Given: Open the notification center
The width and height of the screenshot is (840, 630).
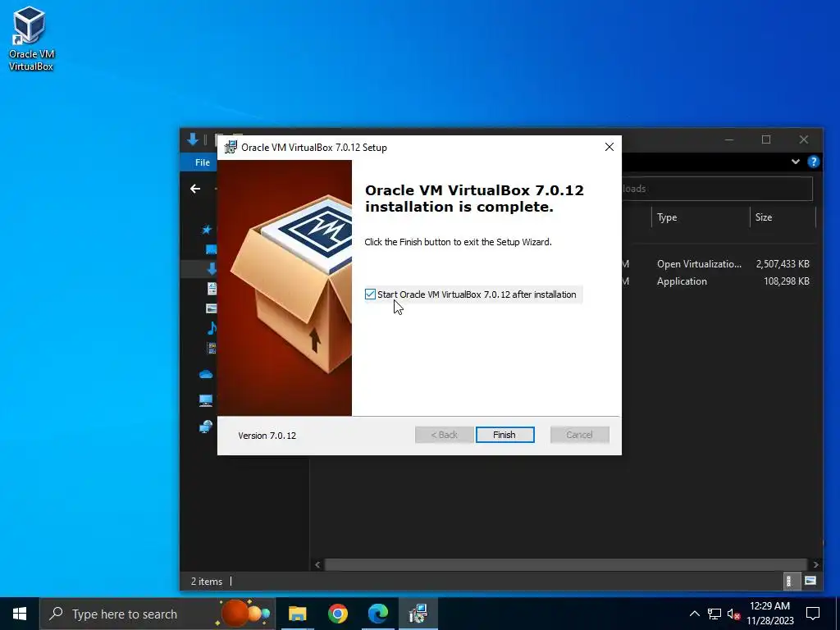Looking at the screenshot, I should 813,614.
